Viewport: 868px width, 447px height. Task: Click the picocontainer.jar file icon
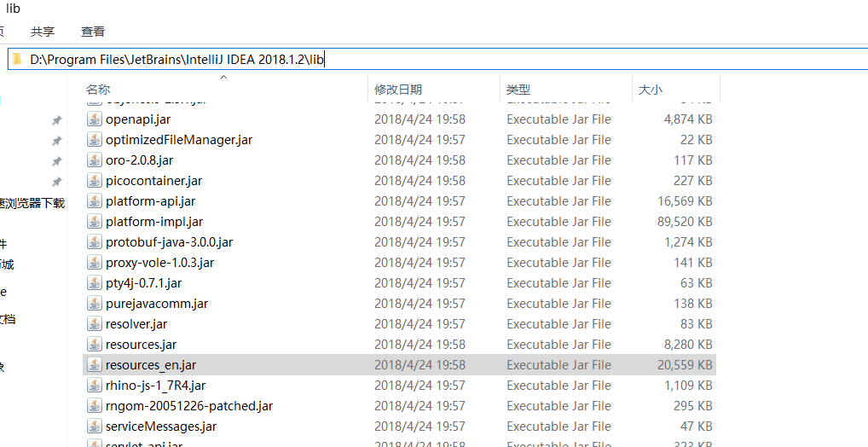95,181
